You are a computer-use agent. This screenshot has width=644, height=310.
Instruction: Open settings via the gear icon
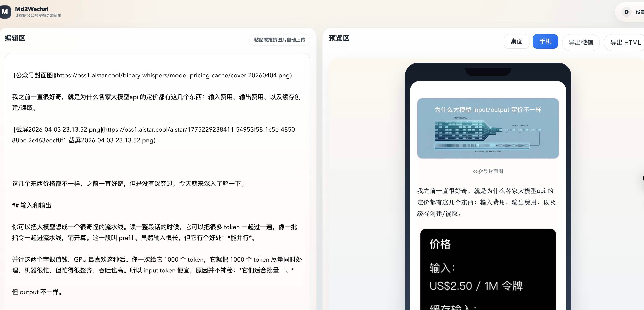click(627, 12)
